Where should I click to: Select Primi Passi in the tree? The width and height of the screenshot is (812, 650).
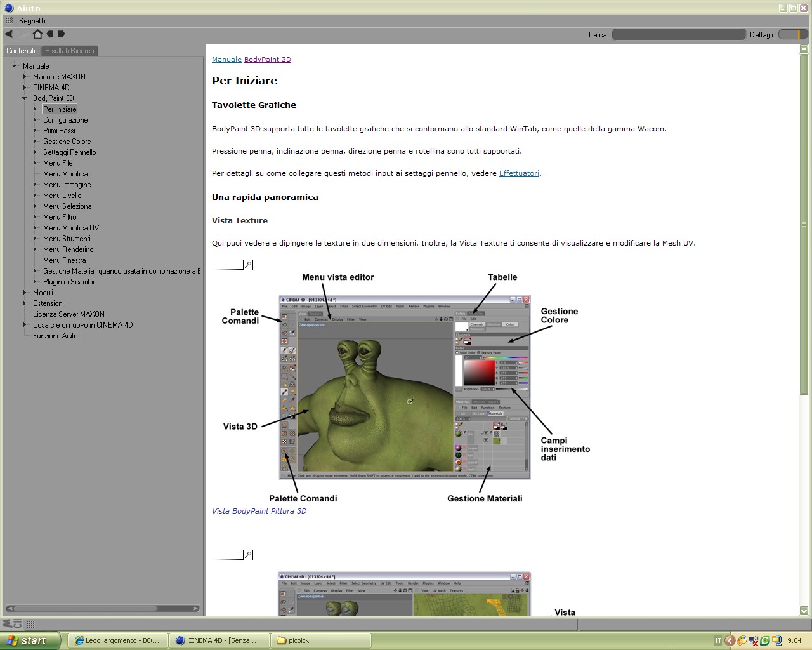tap(59, 131)
